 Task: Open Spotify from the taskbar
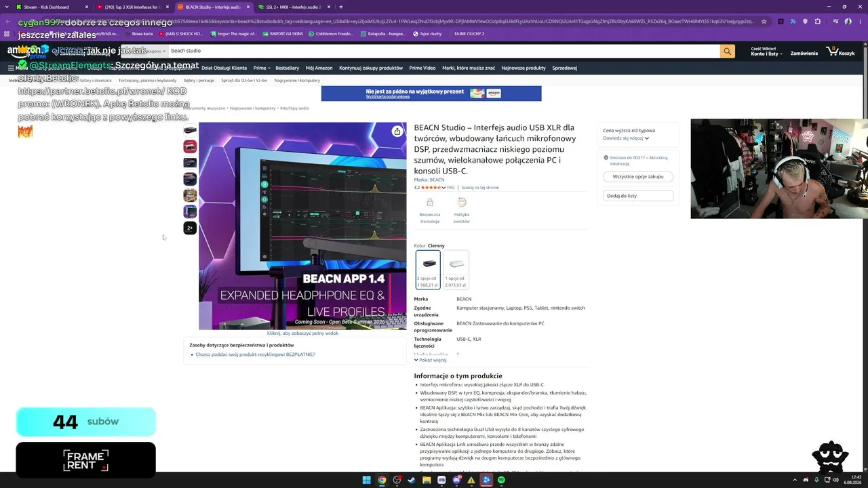[501, 480]
